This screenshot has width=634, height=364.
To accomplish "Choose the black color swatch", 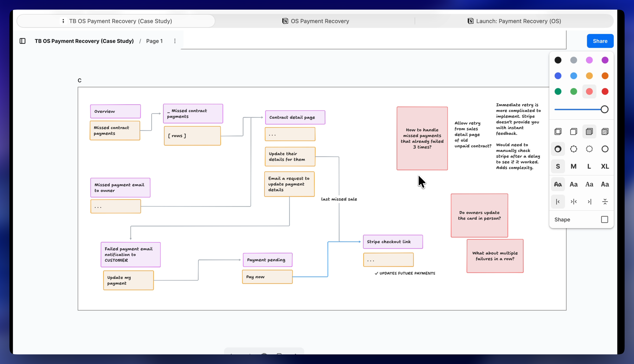I will pyautogui.click(x=558, y=60).
